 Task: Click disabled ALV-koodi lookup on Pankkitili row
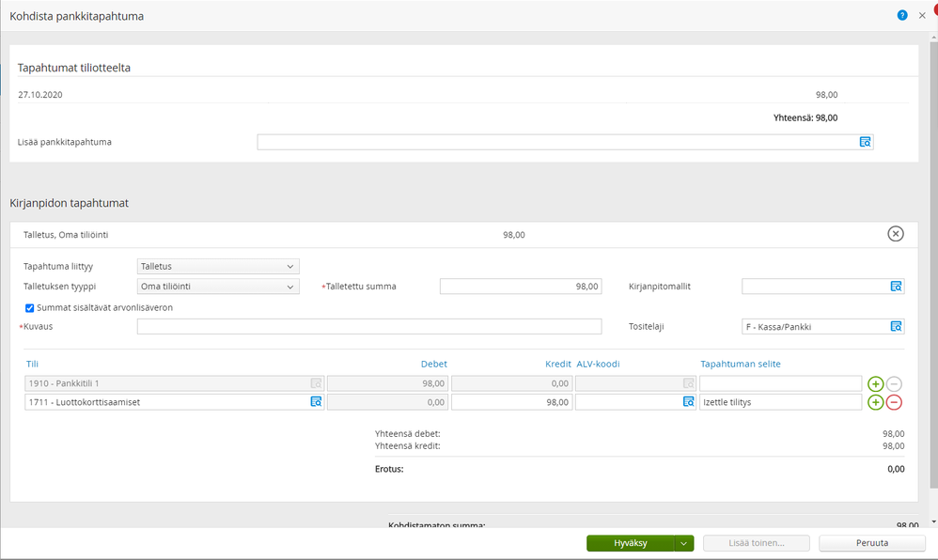click(x=689, y=383)
